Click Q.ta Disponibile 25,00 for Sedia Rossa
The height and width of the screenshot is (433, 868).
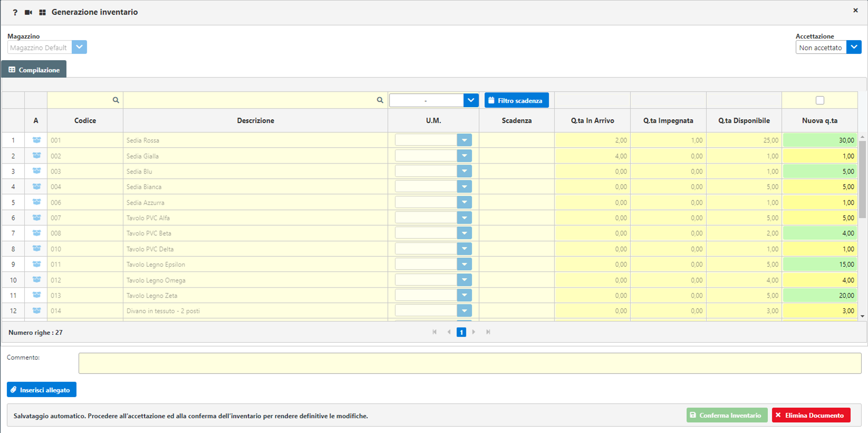(744, 140)
